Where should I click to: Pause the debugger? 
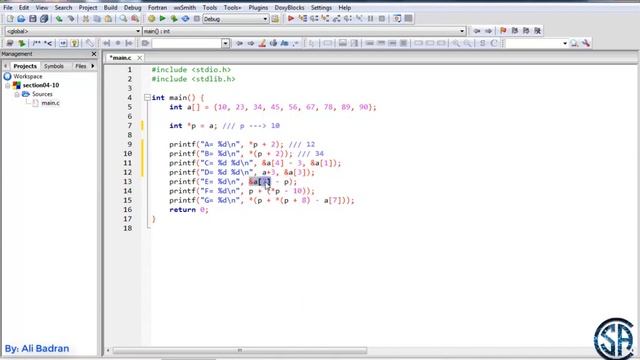371,19
